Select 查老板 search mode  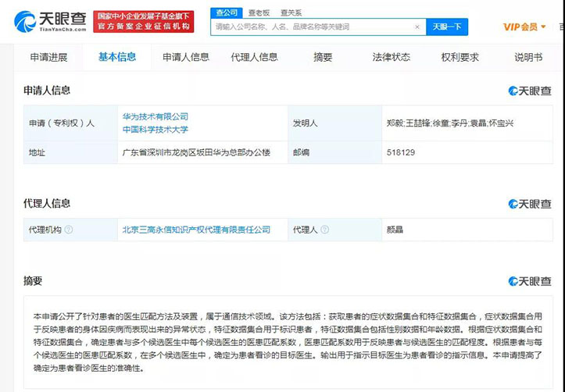[x=259, y=12]
